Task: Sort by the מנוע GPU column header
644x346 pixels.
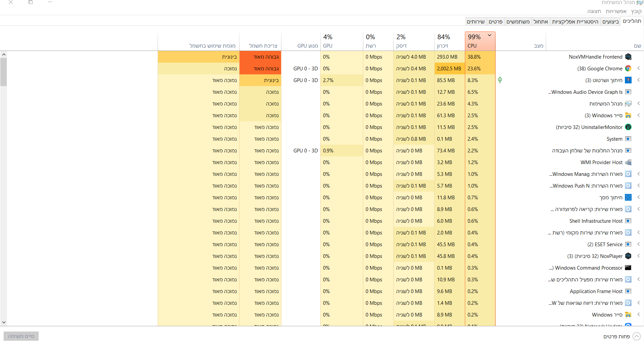Action: (301, 41)
